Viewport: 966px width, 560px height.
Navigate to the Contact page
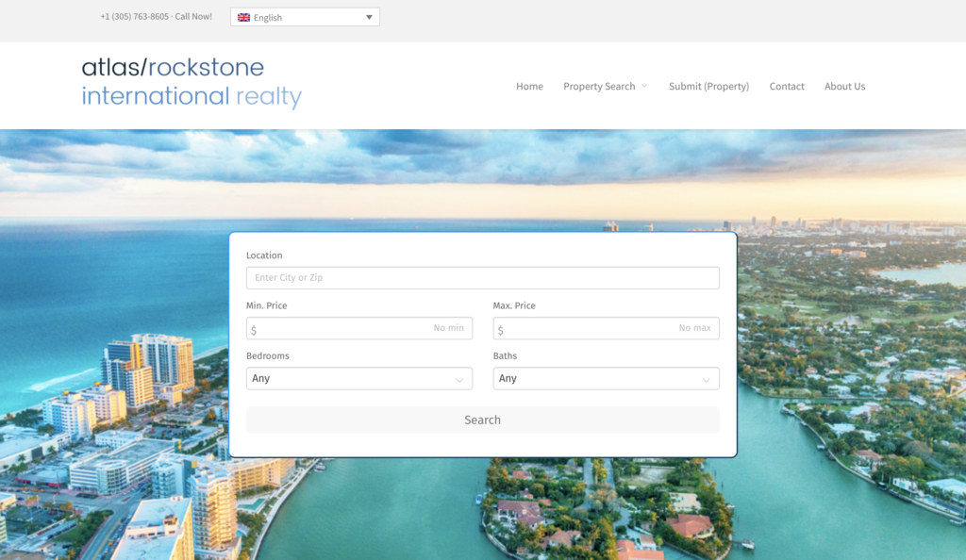point(787,86)
